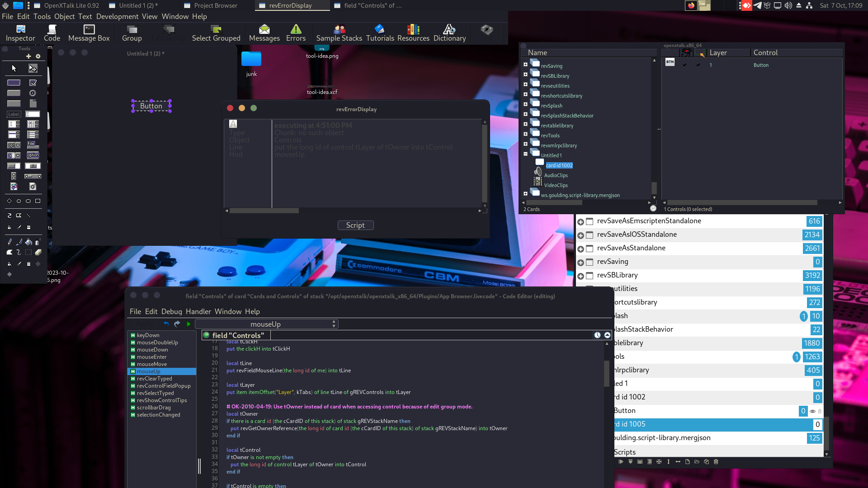Select the pencil paint tool
The width and height of the screenshot is (868, 488).
coord(9,242)
